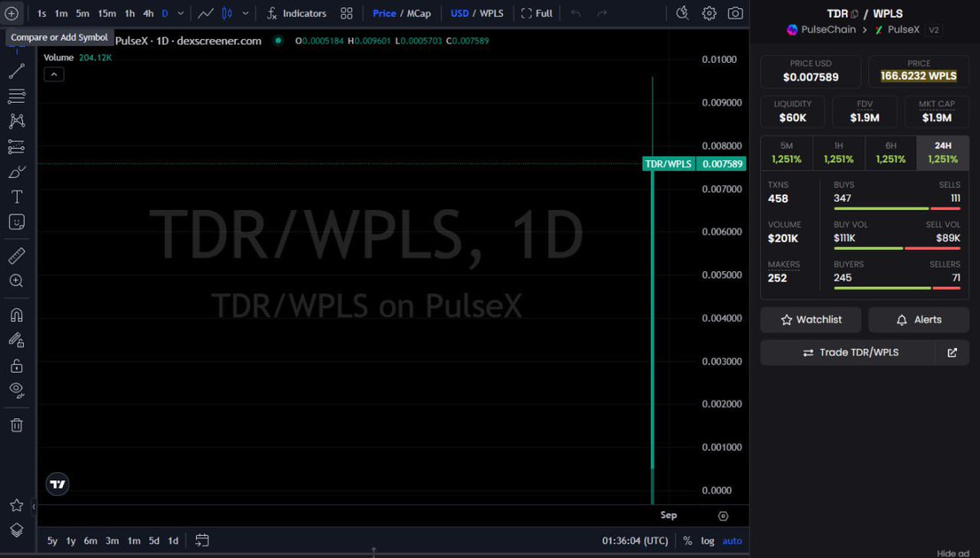Lock all drawing tools
The height and width of the screenshot is (558, 980).
point(16,365)
